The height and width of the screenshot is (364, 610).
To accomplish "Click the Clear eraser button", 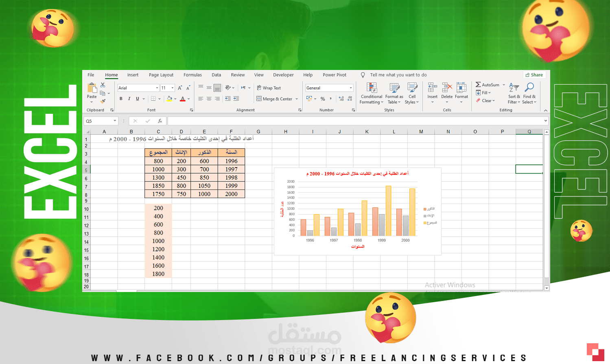I will [485, 100].
